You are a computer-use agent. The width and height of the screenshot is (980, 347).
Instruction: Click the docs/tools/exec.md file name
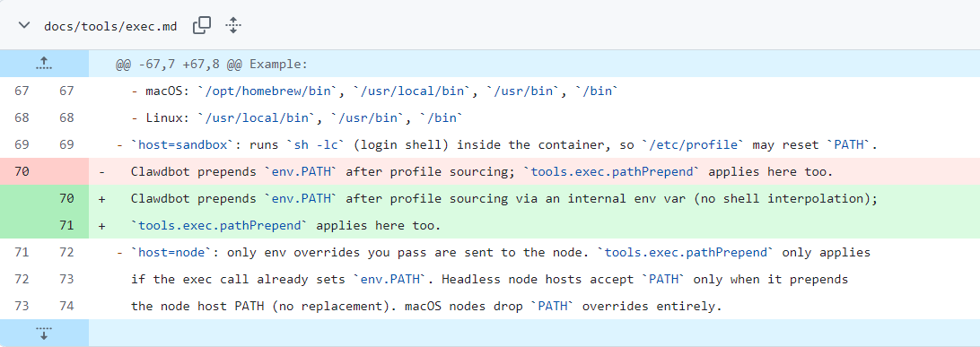click(x=110, y=26)
